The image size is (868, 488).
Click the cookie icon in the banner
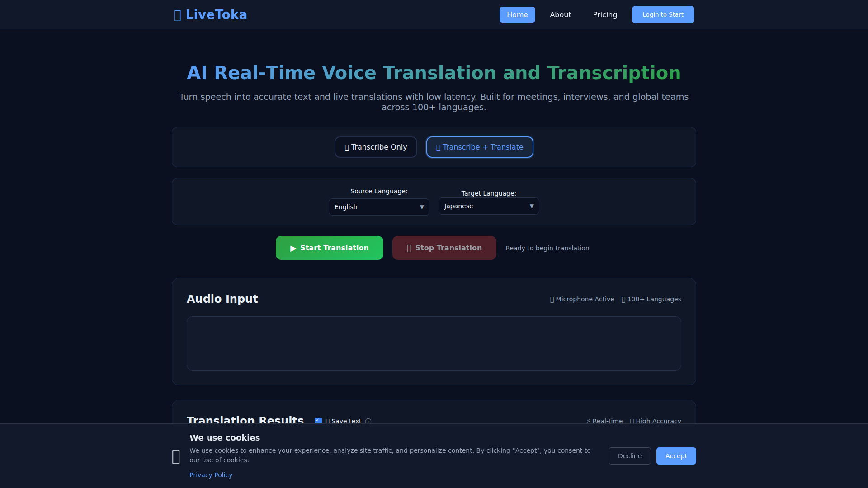click(x=176, y=457)
